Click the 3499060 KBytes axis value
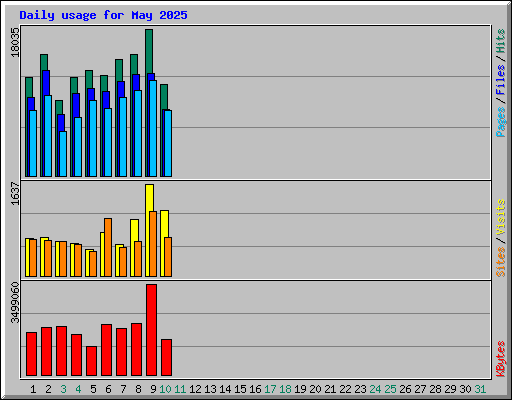The width and height of the screenshot is (512, 400). (x=15, y=303)
